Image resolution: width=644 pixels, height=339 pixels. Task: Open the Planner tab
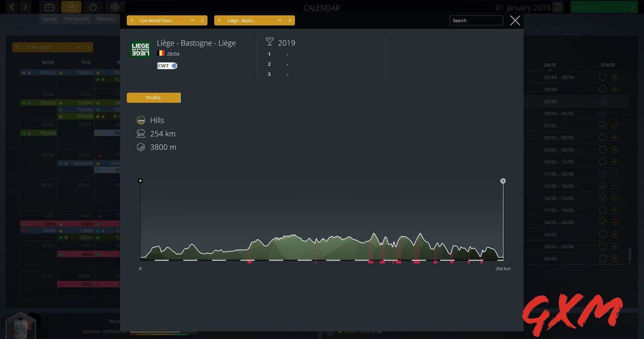click(105, 19)
